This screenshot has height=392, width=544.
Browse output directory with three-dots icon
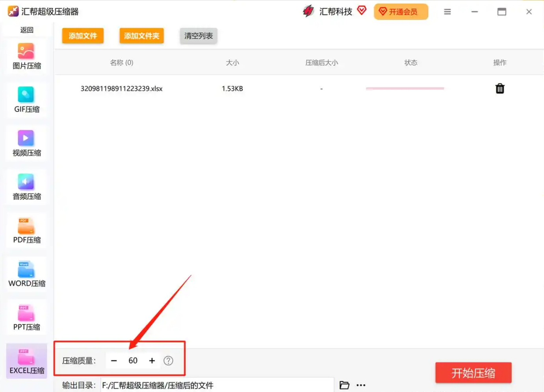click(x=361, y=385)
